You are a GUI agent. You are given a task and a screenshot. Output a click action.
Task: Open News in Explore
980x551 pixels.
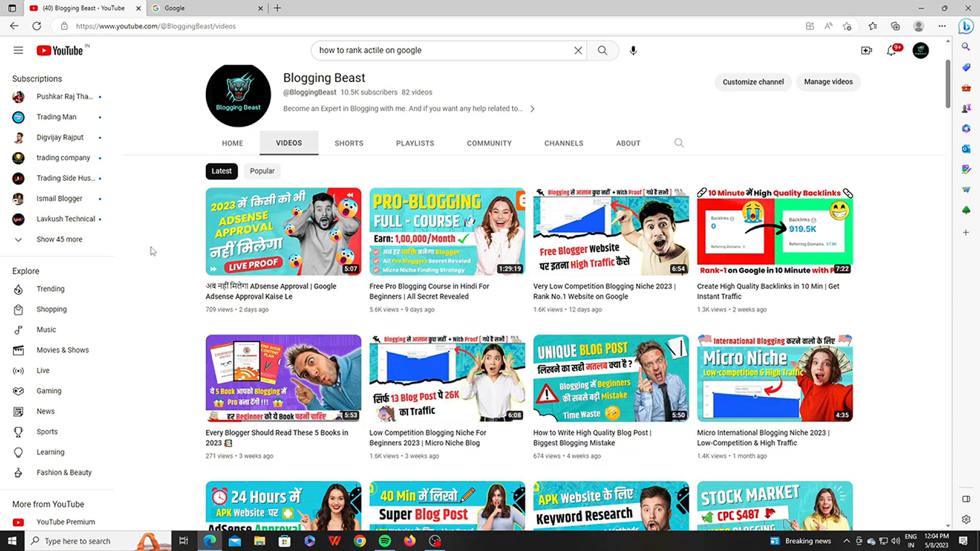(x=57, y=411)
